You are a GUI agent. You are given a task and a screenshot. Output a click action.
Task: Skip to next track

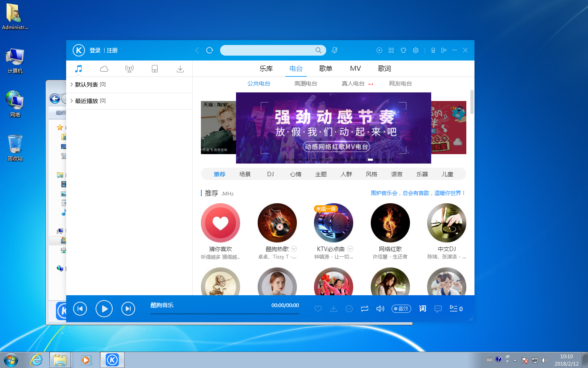tap(128, 309)
